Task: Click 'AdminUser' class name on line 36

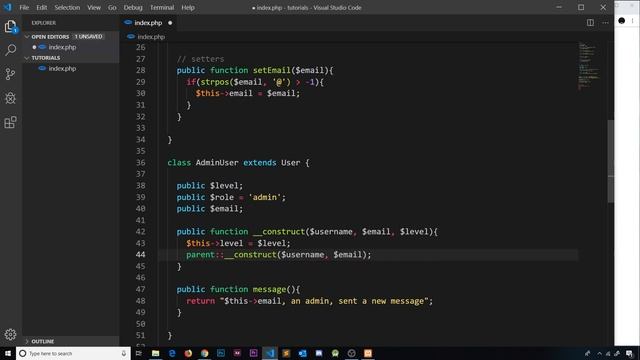Action: click(217, 162)
